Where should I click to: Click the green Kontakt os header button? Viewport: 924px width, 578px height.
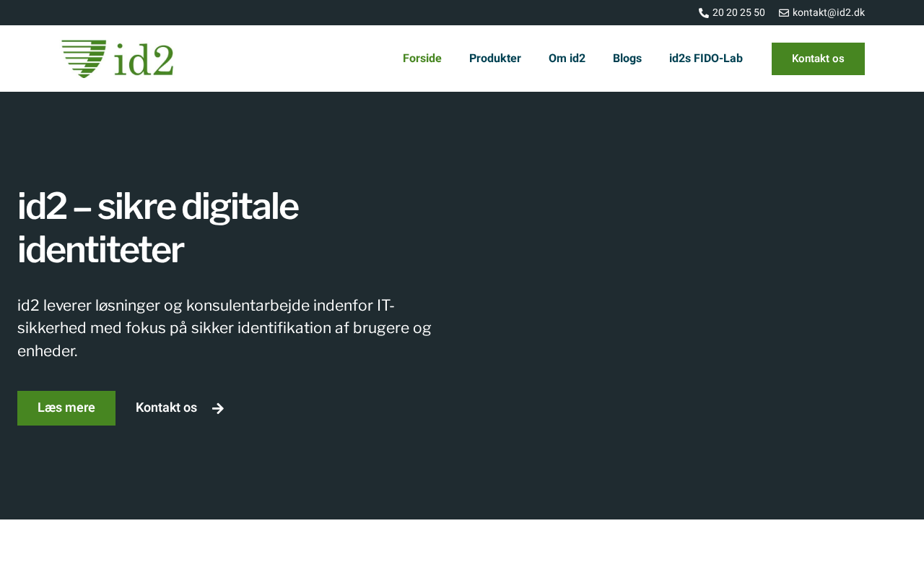(818, 59)
